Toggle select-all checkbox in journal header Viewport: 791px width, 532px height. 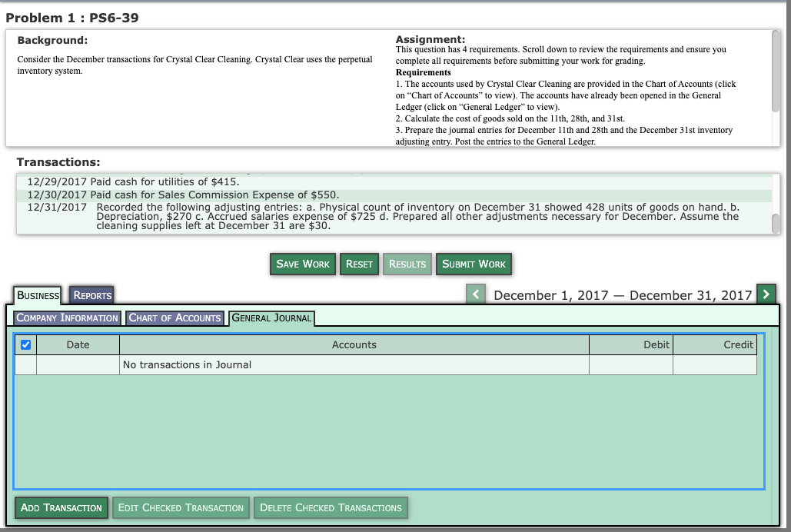click(x=25, y=344)
